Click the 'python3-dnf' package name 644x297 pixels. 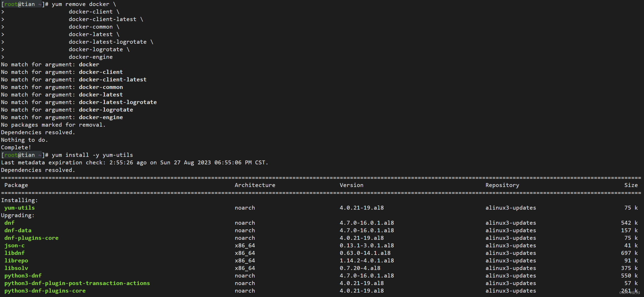(23, 276)
